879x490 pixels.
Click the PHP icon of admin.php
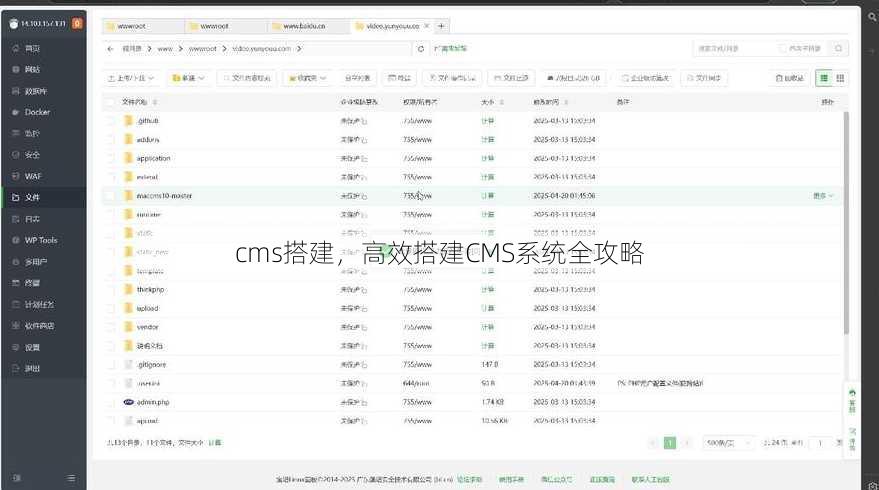[128, 402]
